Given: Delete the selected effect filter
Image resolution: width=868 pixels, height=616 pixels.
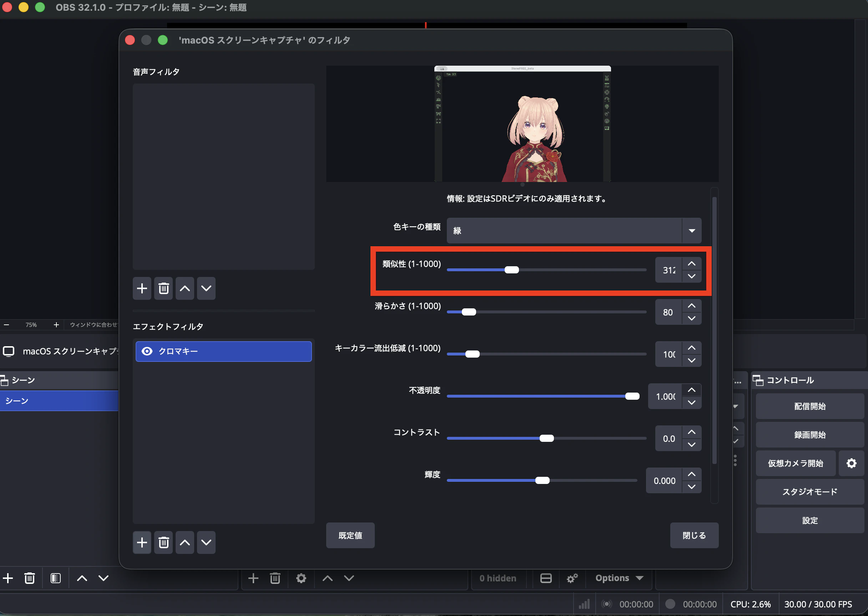Looking at the screenshot, I should [163, 542].
